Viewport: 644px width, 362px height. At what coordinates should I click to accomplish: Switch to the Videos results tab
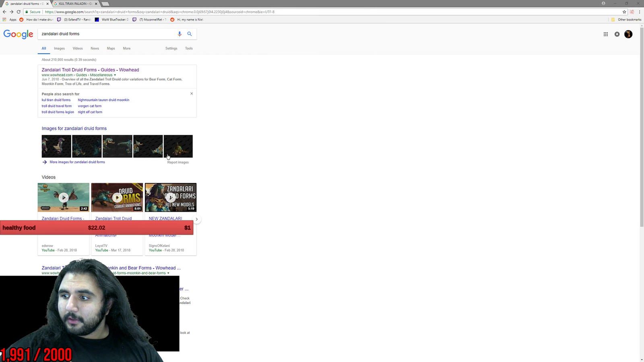tap(78, 48)
